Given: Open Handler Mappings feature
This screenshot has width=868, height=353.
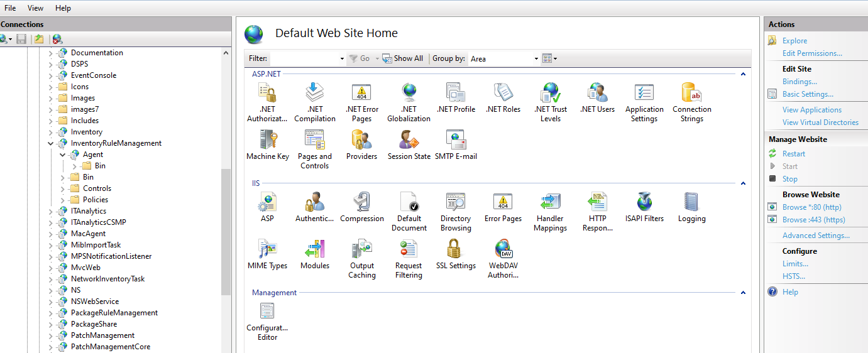Looking at the screenshot, I should 551,212.
